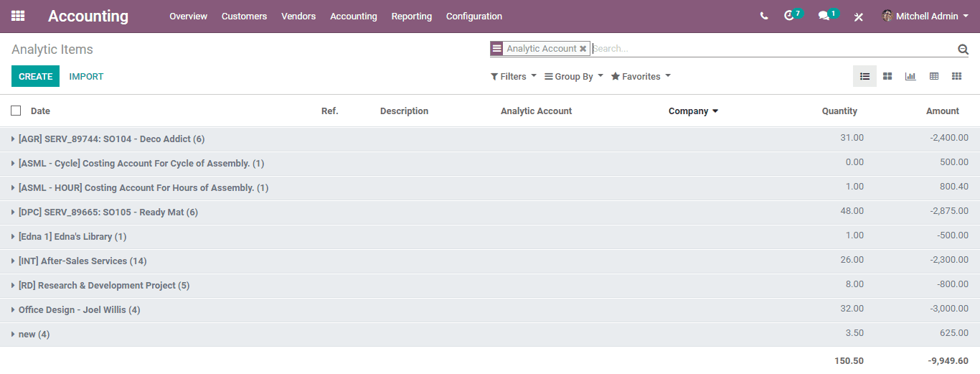Open the Configuration menu

(474, 16)
